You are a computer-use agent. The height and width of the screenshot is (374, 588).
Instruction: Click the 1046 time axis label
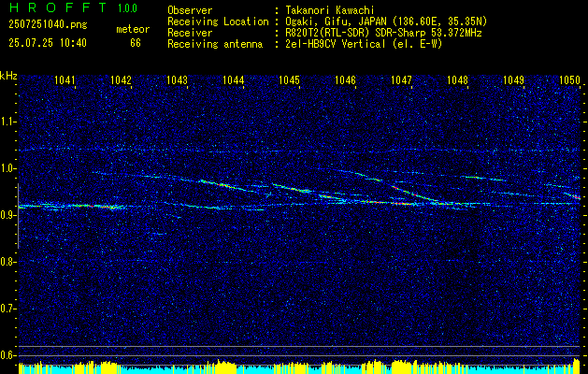click(x=345, y=79)
